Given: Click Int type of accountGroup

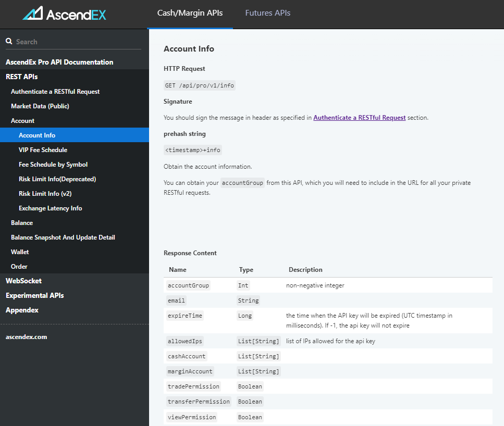Looking at the screenshot, I should click(x=243, y=285).
